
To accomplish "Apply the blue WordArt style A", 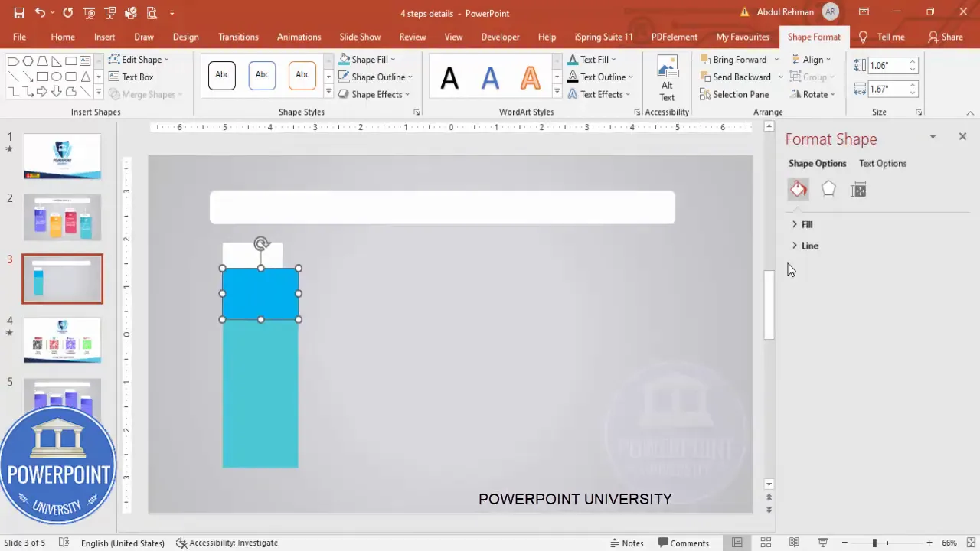I will pos(490,77).
